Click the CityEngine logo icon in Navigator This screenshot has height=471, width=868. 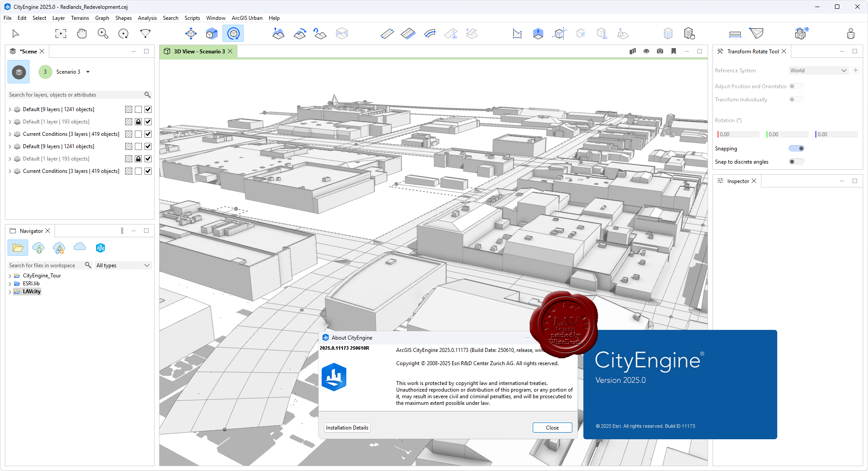point(100,248)
